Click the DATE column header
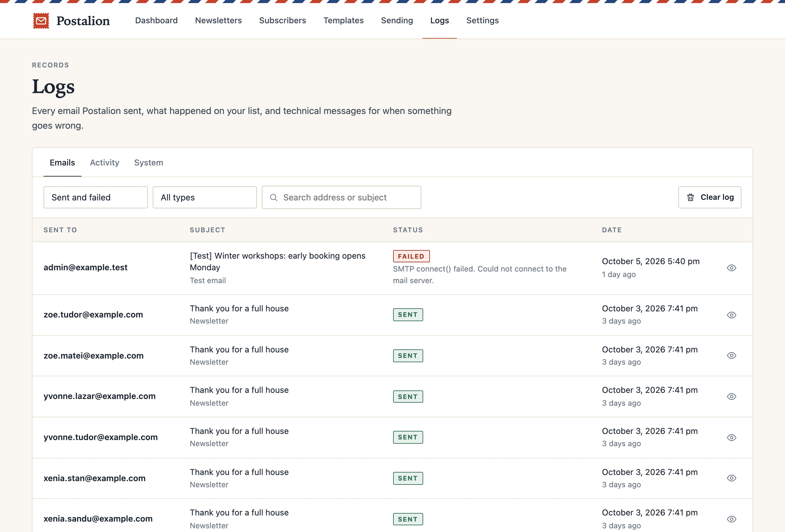The width and height of the screenshot is (785, 532). tap(612, 230)
